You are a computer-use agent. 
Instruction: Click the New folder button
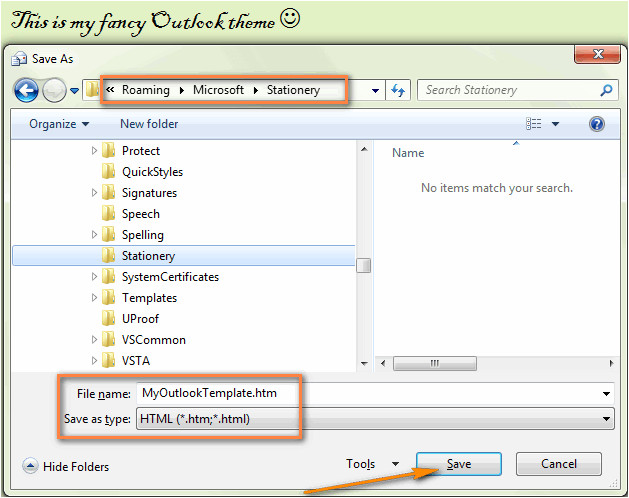pyautogui.click(x=149, y=124)
